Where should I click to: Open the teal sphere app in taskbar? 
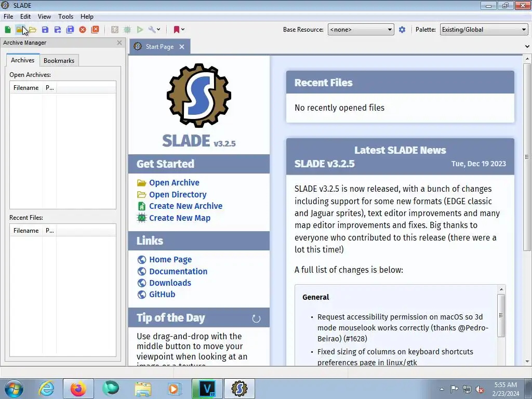[x=111, y=389]
